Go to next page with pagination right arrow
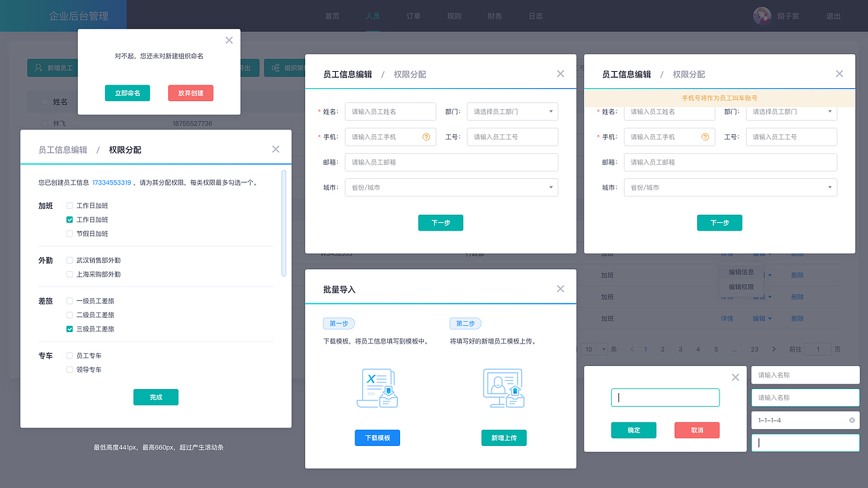This screenshot has width=868, height=488. (x=774, y=349)
